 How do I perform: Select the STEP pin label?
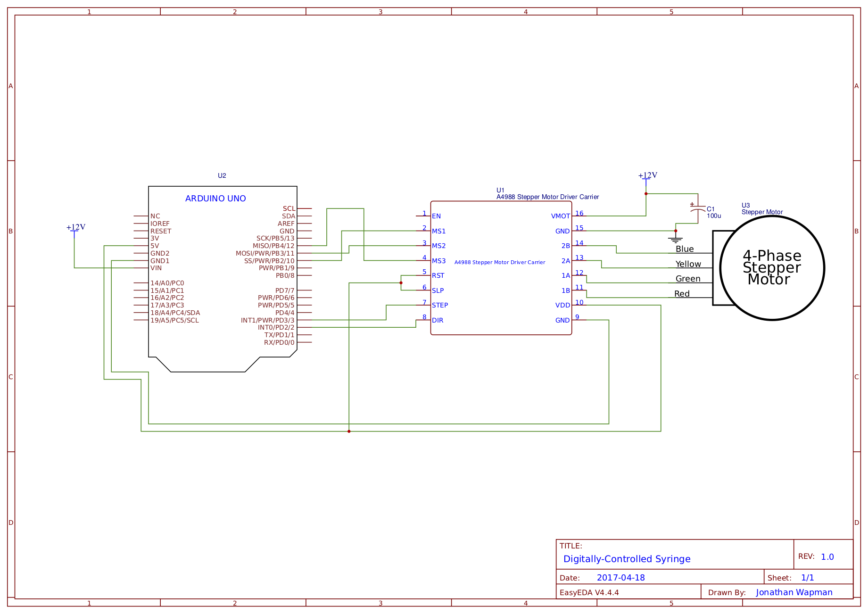click(x=440, y=305)
